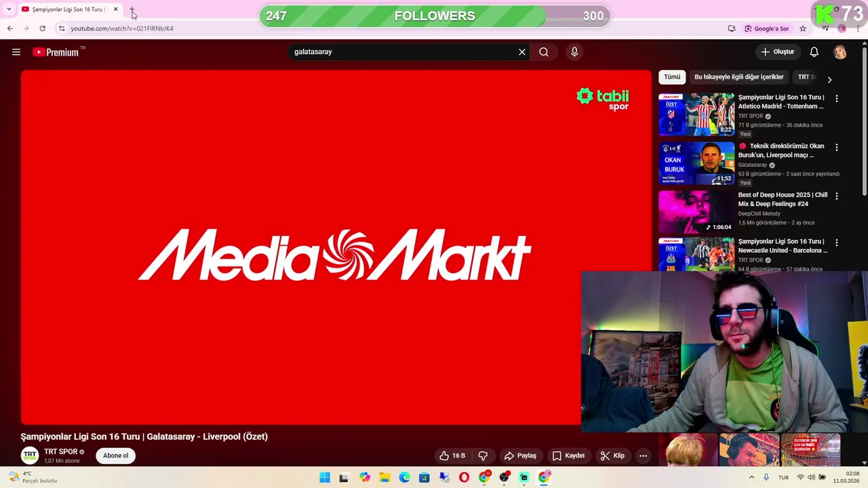868x488 pixels.
Task: Open TRT SPOR channel avatar
Action: 29,455
